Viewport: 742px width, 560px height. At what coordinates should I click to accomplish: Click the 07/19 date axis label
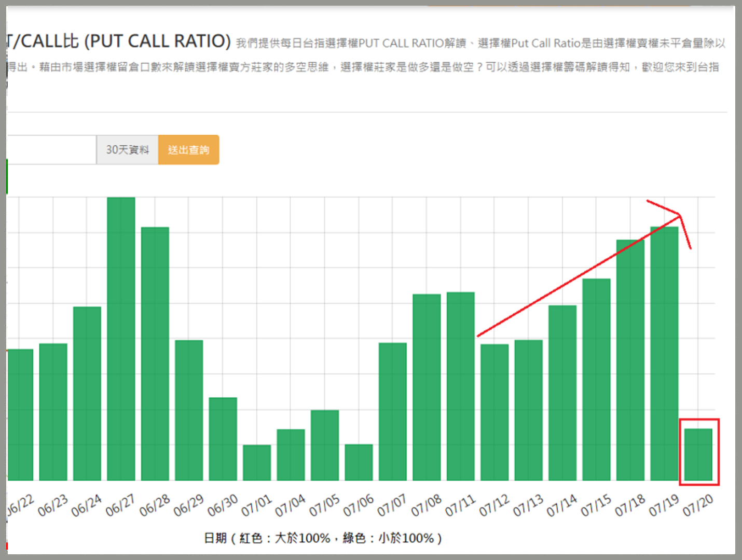click(664, 505)
